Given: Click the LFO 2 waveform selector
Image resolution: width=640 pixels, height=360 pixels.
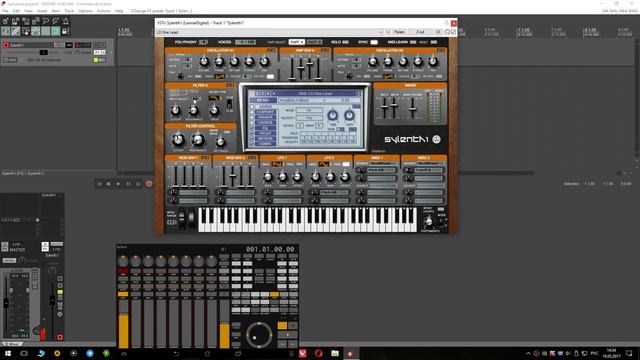Looking at the screenshot, I should pyautogui.click(x=324, y=164).
